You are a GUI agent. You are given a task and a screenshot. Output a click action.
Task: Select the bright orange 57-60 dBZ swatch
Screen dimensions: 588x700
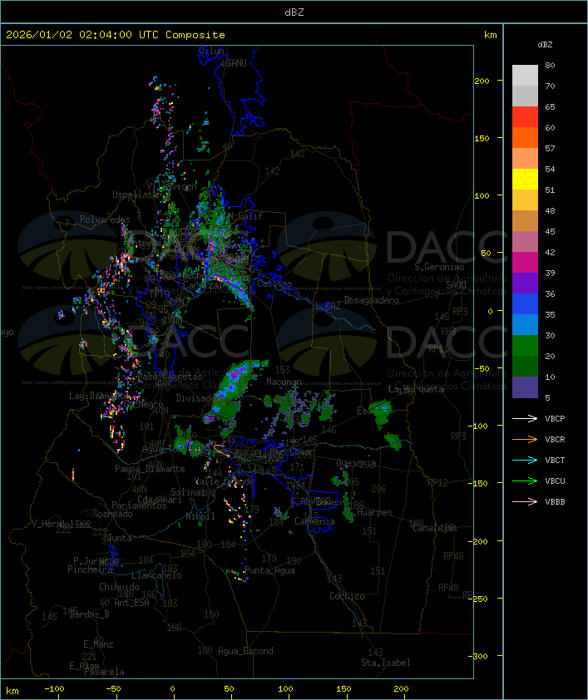(525, 137)
